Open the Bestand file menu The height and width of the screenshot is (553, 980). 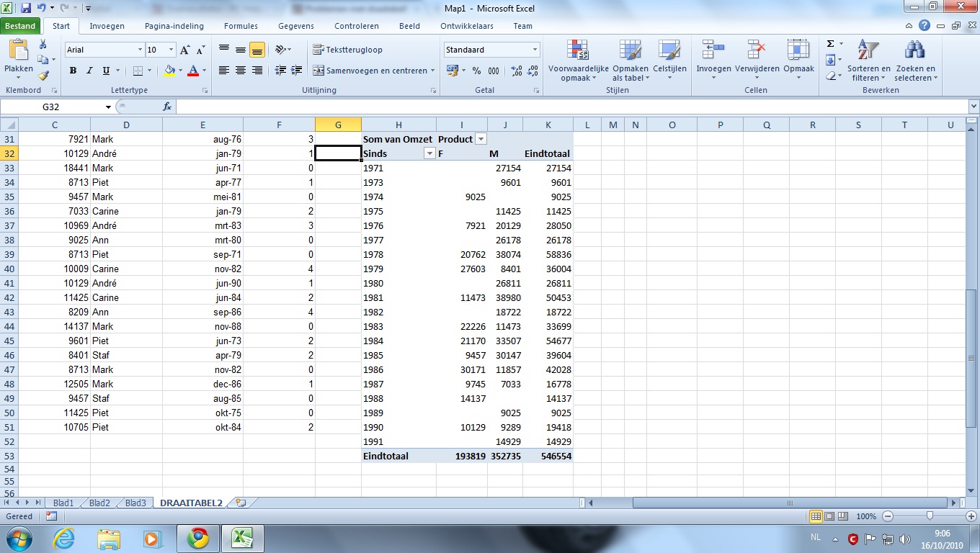[x=20, y=26]
